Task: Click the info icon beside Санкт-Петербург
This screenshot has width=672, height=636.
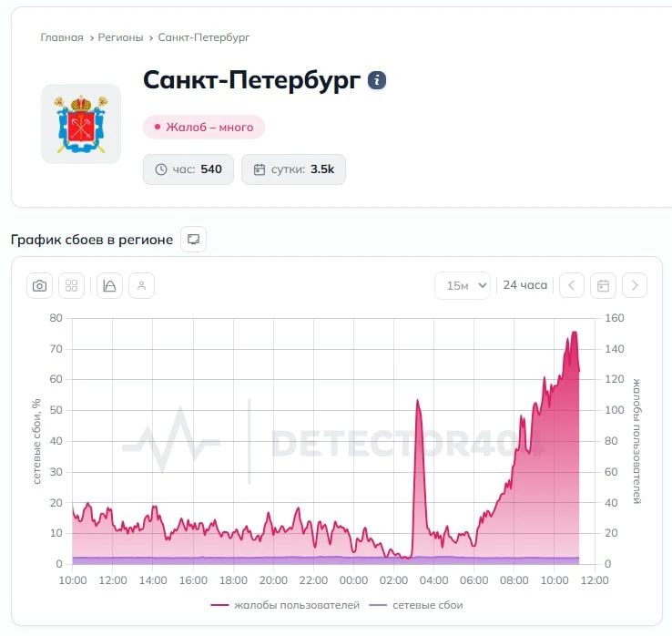Action: coord(377,80)
